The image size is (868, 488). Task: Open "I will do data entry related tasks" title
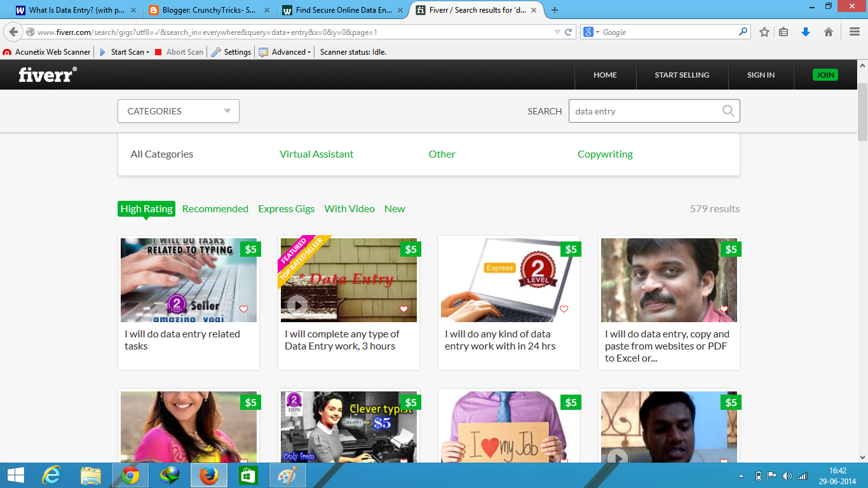click(x=182, y=340)
